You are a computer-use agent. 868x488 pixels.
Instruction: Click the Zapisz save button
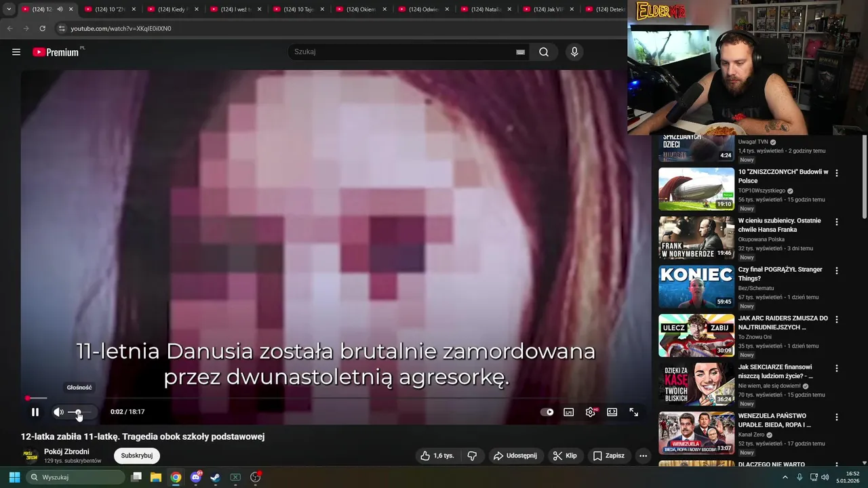click(x=609, y=455)
